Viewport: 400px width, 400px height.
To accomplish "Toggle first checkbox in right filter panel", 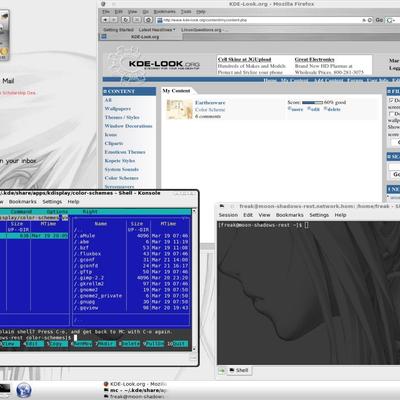I will click(x=391, y=100).
